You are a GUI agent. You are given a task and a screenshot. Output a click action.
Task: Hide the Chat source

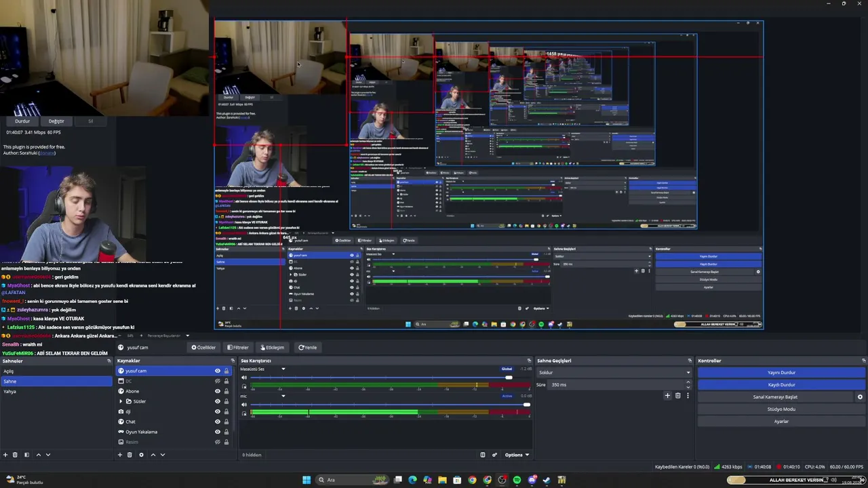pyautogui.click(x=218, y=422)
